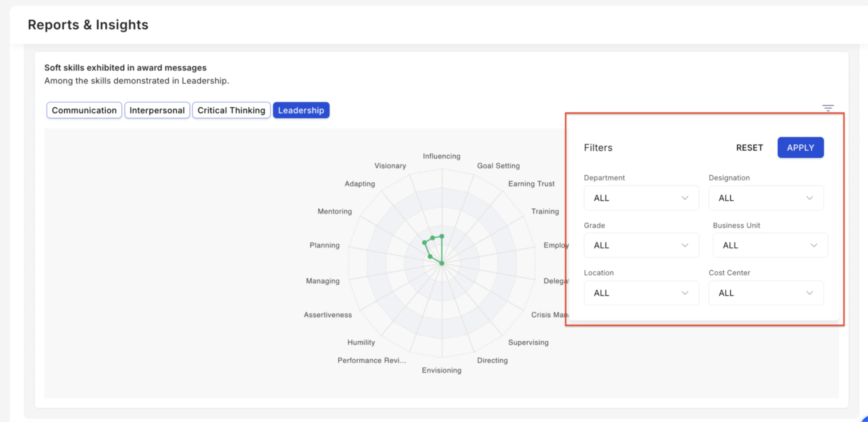The width and height of the screenshot is (868, 422).
Task: Click the Directing chart label
Action: coord(492,360)
